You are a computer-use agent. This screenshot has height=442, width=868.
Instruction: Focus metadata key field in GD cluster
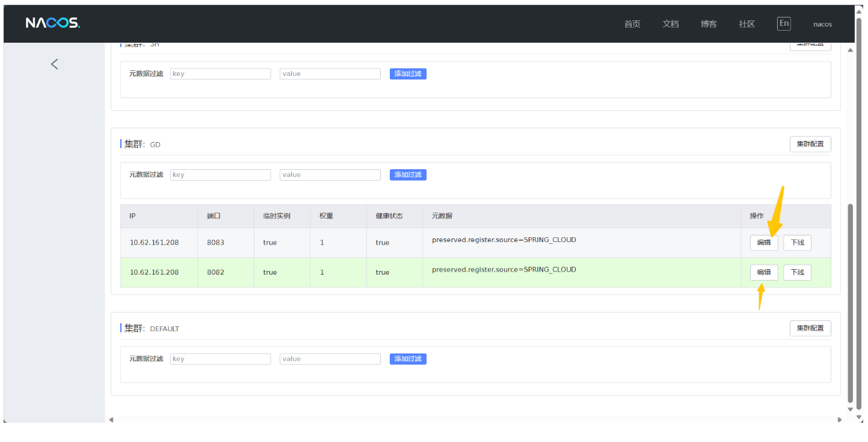click(x=221, y=175)
